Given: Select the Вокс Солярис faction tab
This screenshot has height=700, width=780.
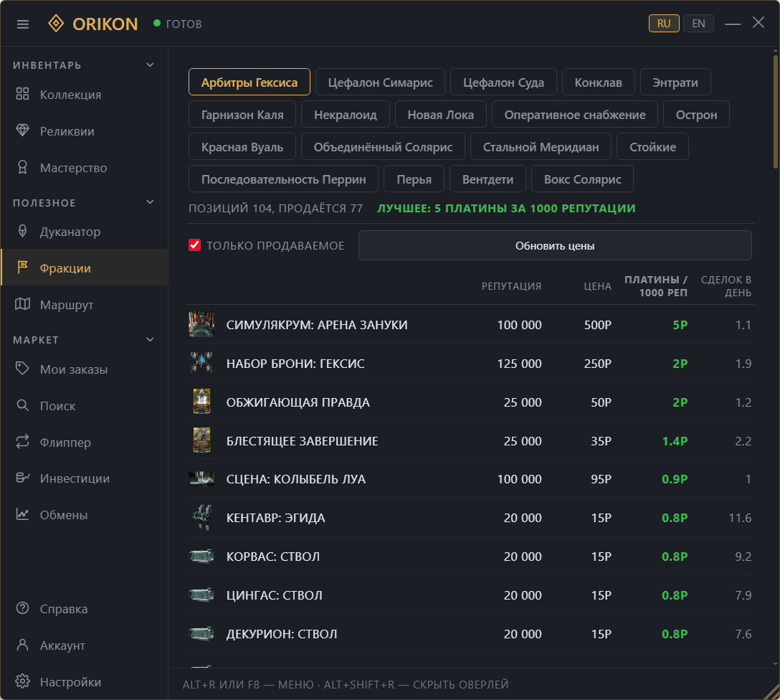Looking at the screenshot, I should 583,179.
